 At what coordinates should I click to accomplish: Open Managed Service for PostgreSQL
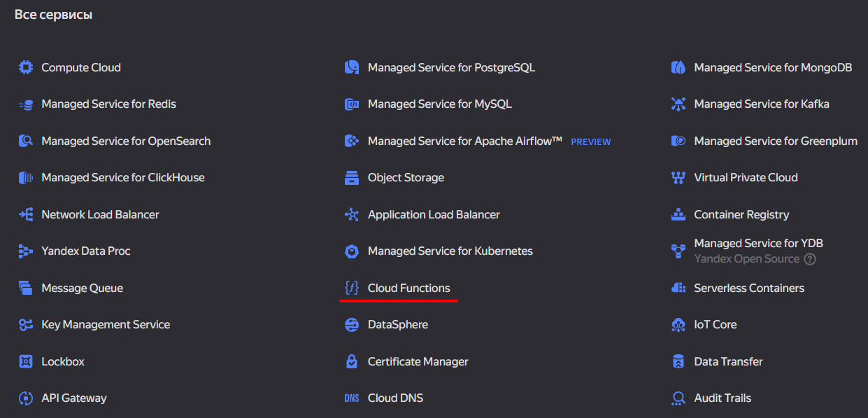[x=451, y=67]
